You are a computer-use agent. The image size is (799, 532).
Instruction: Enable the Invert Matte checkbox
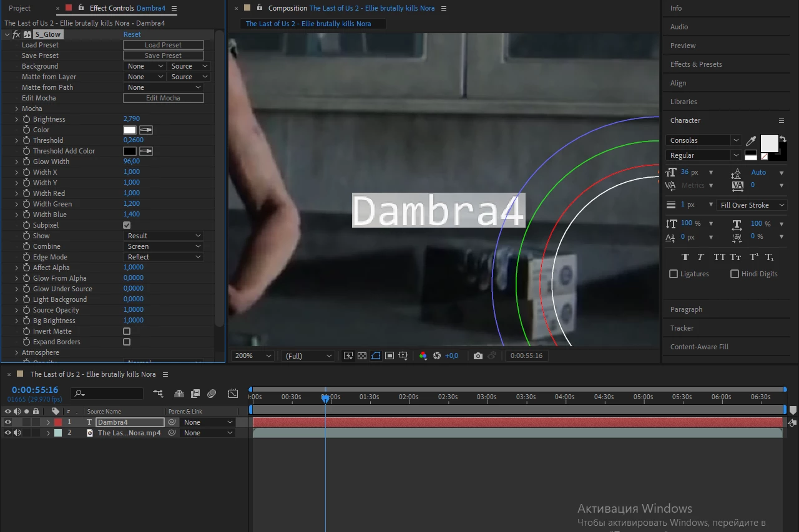127,331
